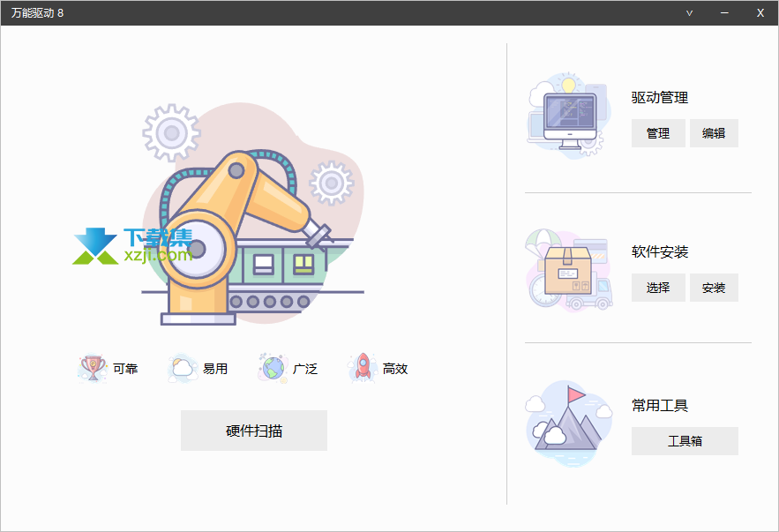Click the 选择 software select button

click(658, 288)
